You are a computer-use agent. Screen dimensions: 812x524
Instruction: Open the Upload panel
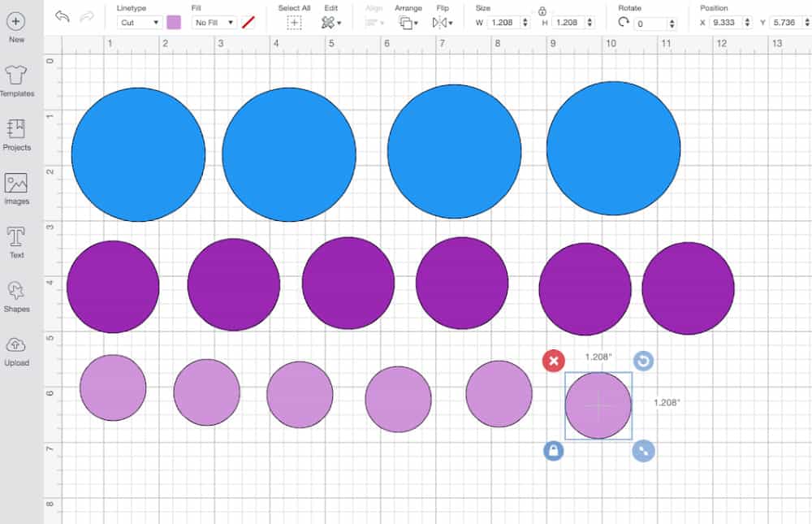[x=16, y=352]
